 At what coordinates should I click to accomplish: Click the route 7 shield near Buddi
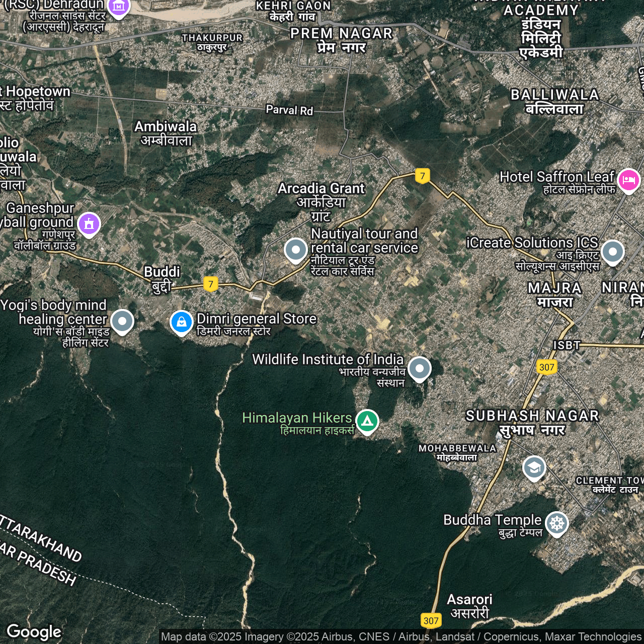point(211,284)
